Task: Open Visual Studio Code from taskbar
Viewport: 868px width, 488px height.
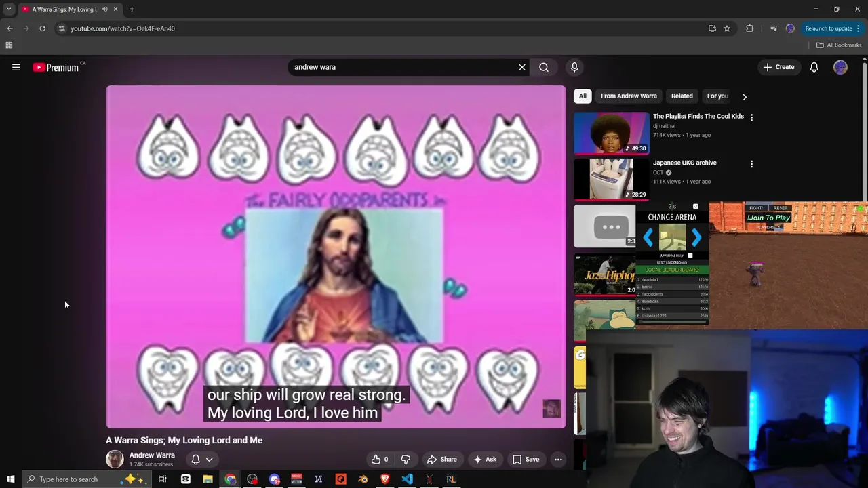Action: point(407,479)
